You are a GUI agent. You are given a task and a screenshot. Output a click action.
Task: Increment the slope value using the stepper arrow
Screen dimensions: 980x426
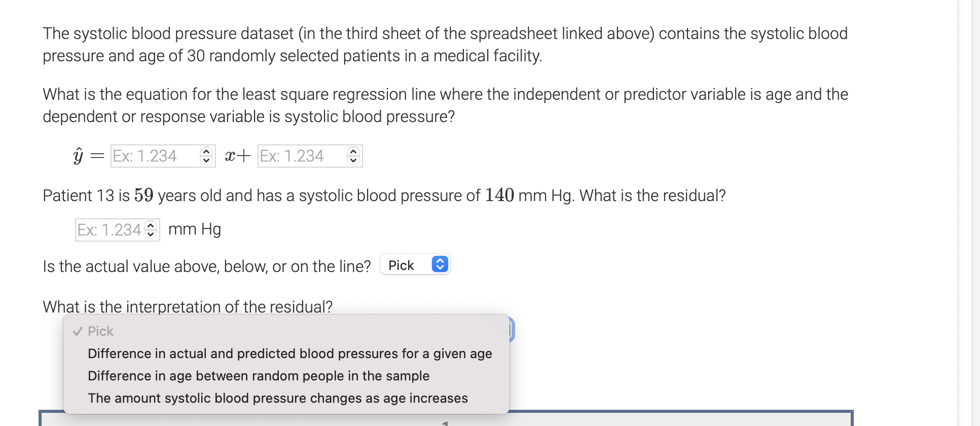[207, 151]
